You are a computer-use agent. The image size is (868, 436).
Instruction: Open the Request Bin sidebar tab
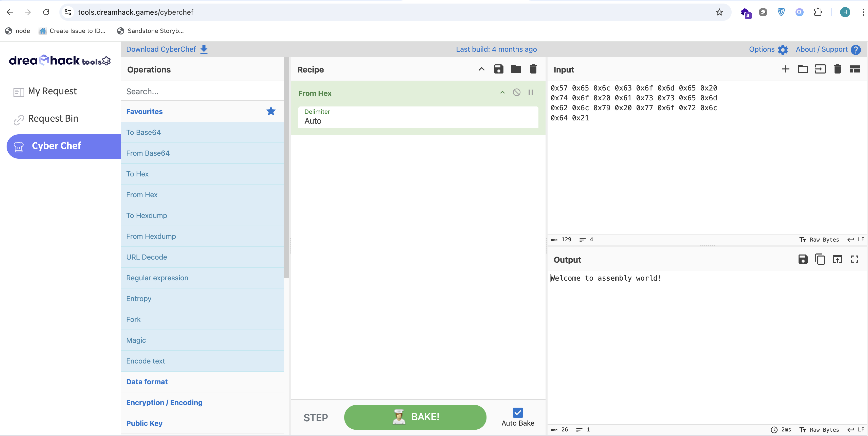coord(53,119)
